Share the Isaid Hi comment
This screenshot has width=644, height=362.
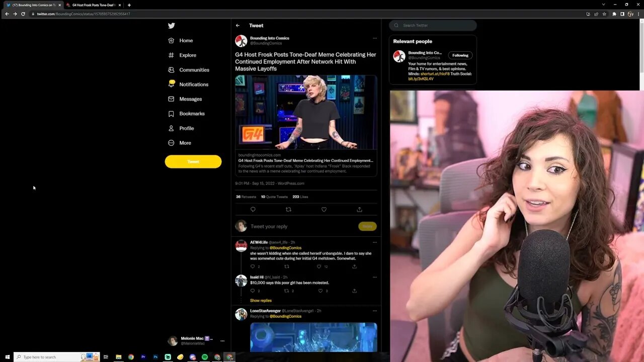[354, 291]
